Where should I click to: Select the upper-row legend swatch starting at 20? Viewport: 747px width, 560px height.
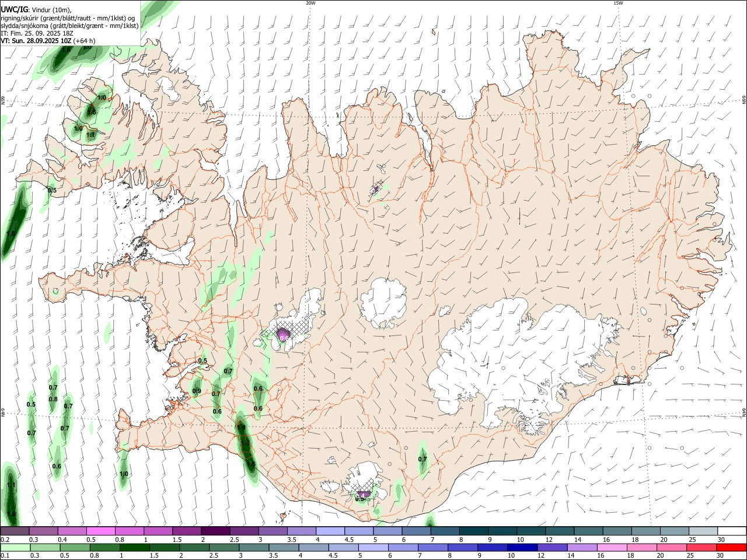(675, 531)
